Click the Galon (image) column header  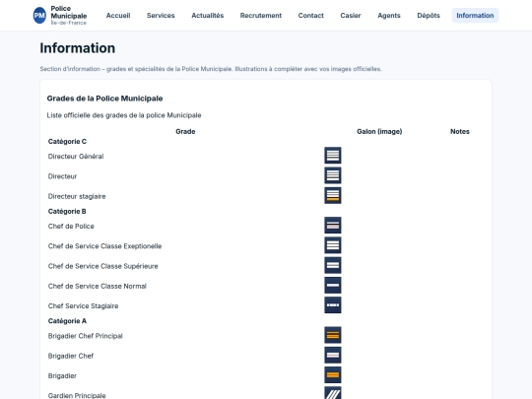(379, 132)
